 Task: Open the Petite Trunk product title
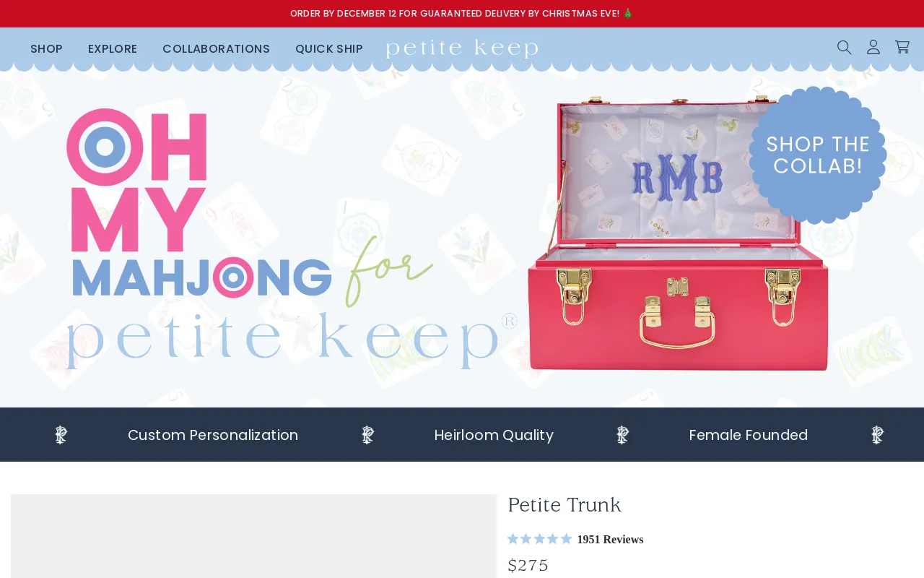pyautogui.click(x=565, y=505)
